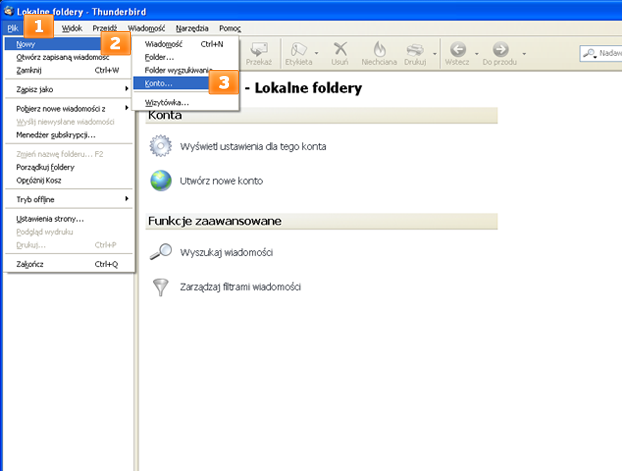
Task: Choose Folder... in the submenu
Action: pyautogui.click(x=185, y=57)
